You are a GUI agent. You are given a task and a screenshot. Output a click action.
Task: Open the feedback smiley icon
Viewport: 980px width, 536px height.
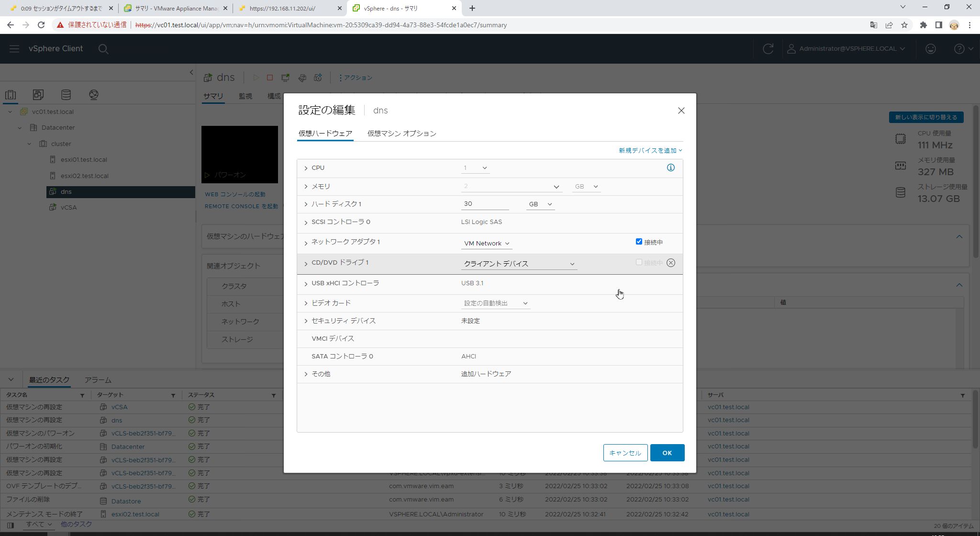click(x=930, y=49)
